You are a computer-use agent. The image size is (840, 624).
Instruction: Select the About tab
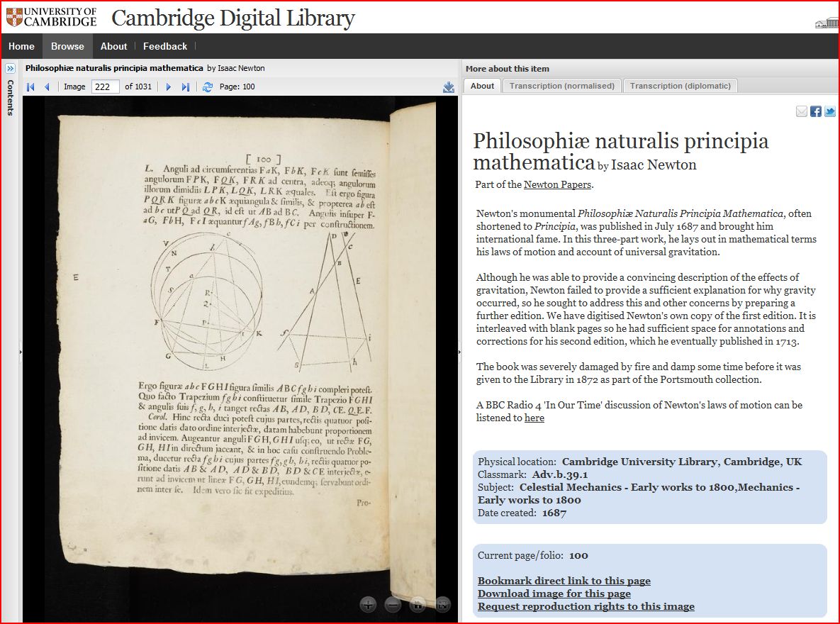[482, 86]
